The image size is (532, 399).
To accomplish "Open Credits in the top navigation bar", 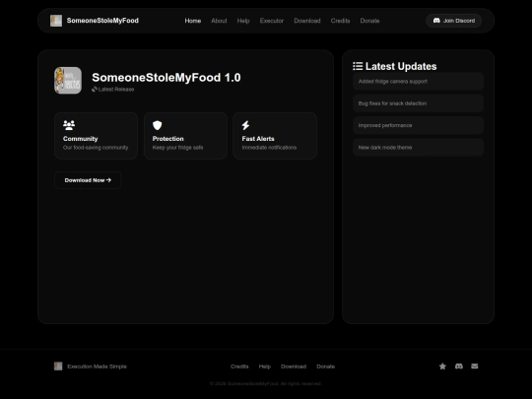I will (x=340, y=21).
